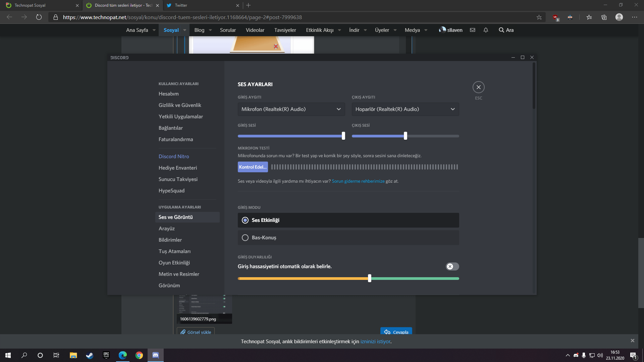Select the Bas-Konuş input mode
The image size is (644, 362).
coord(245,238)
